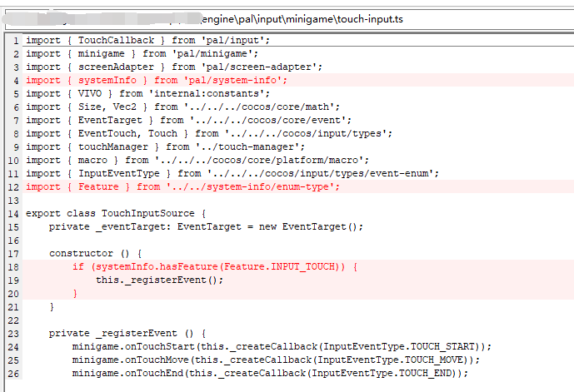Image resolution: width=574 pixels, height=392 pixels.
Task: Click the 'constructor () {' line
Action: click(x=96, y=253)
